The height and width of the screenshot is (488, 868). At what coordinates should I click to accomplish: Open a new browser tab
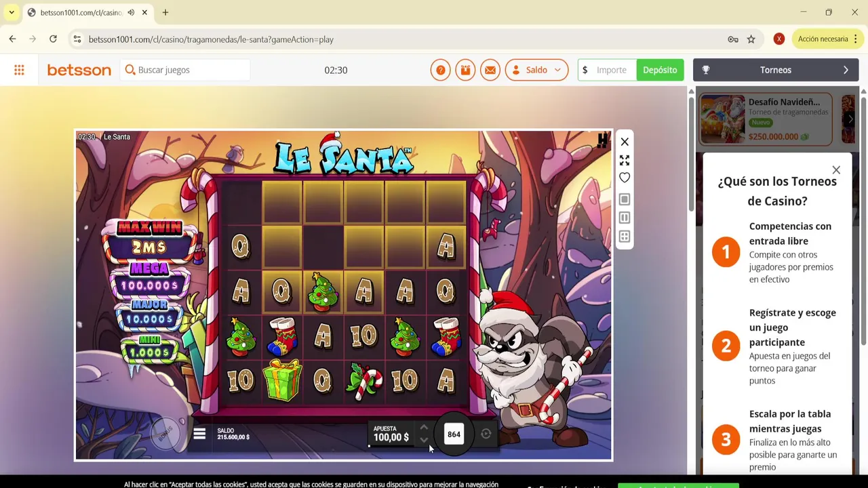pyautogui.click(x=165, y=12)
